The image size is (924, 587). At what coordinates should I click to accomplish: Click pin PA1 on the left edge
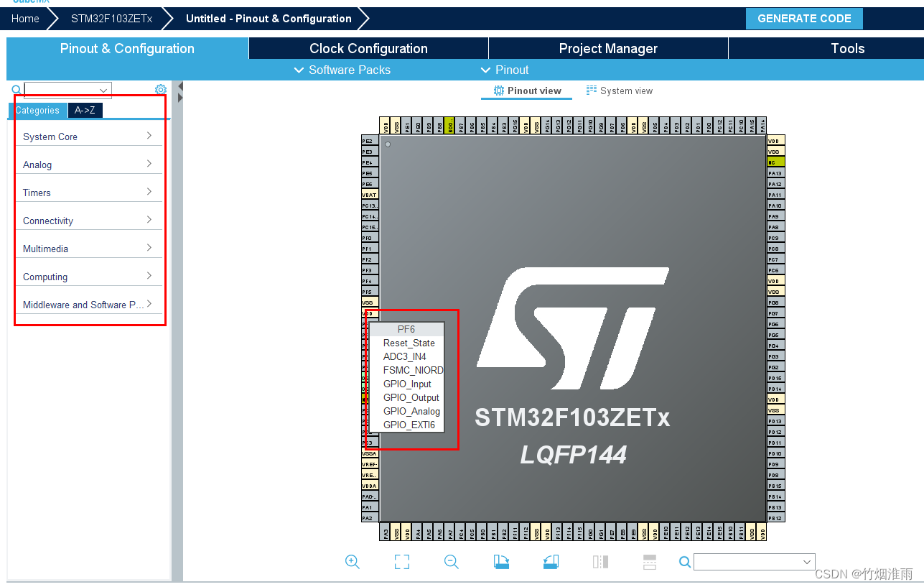tap(370, 507)
